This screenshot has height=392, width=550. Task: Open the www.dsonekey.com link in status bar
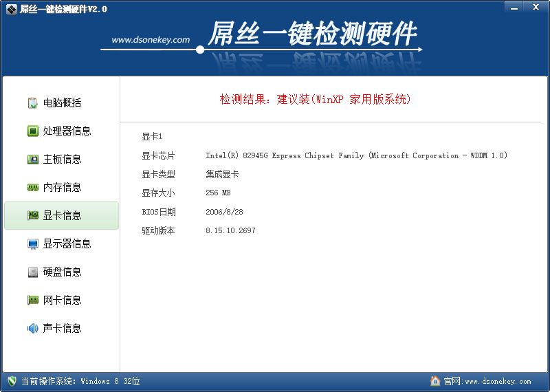(498, 381)
